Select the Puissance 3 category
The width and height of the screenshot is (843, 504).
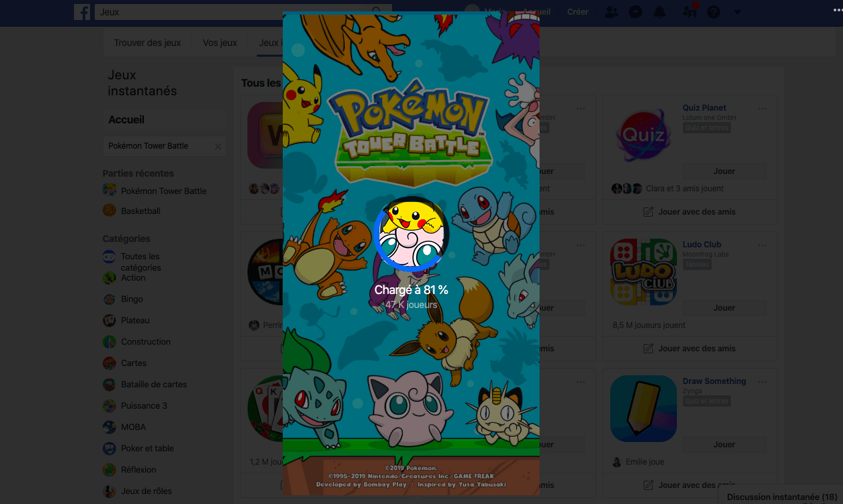(x=144, y=406)
